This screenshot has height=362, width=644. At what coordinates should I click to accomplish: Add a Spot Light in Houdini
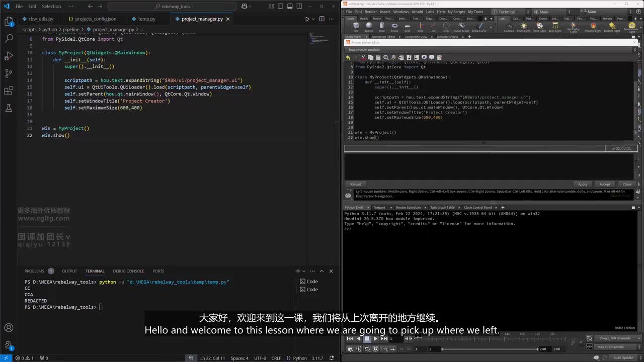click(x=539, y=27)
